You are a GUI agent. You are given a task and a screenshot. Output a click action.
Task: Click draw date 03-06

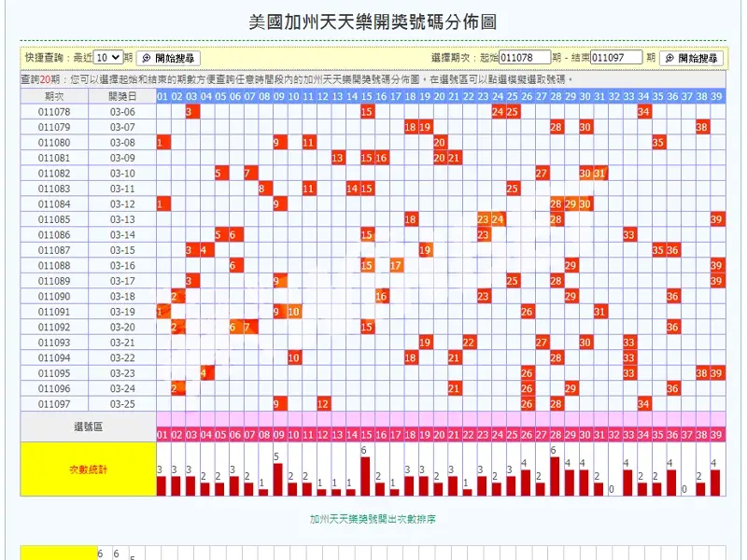coord(122,112)
